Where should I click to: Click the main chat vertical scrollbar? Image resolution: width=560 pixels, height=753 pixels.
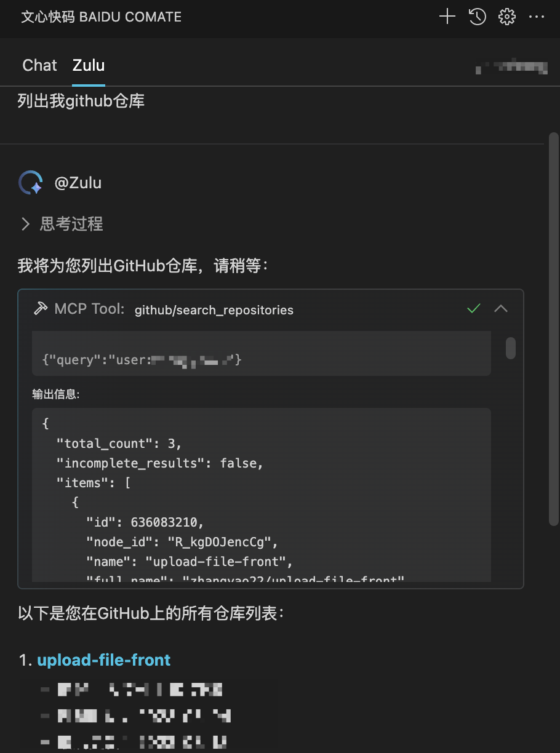click(554, 329)
